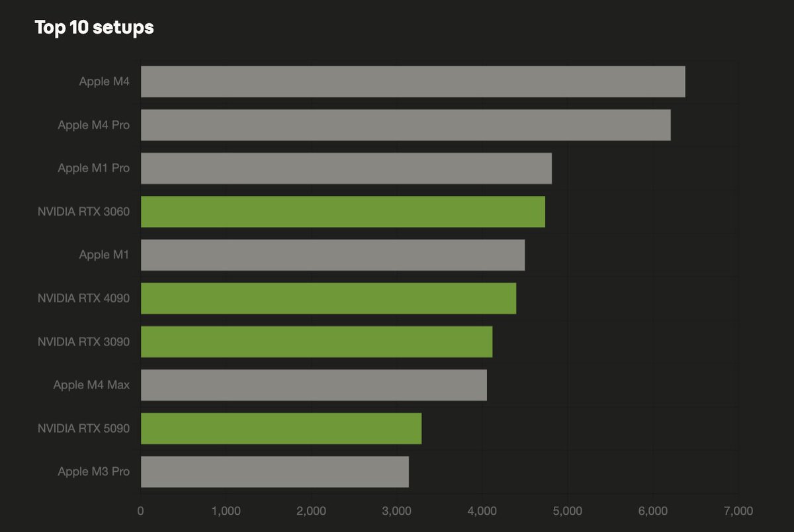Click the 7,000 axis tick label
794x532 pixels.
738,511
